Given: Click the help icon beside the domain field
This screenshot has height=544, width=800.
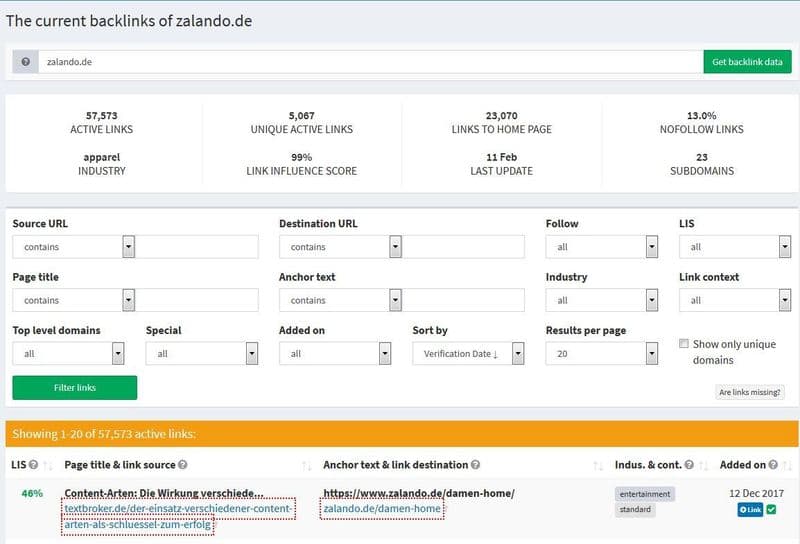Looking at the screenshot, I should tap(26, 62).
